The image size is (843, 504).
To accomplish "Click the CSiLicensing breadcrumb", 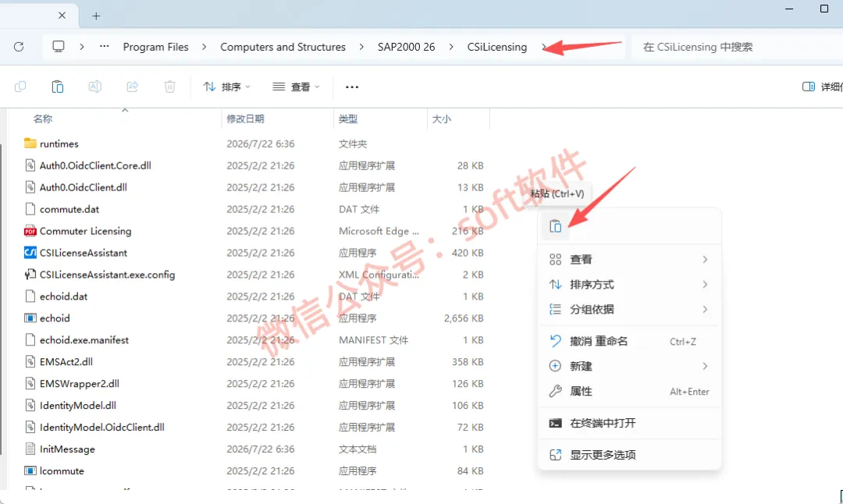I will (x=496, y=47).
